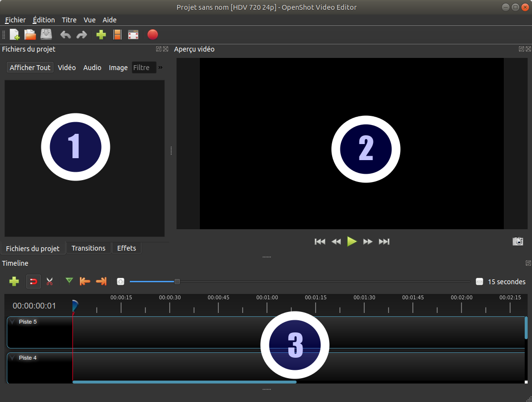Toggle the magnet snapping button
This screenshot has width=532, height=402.
pyautogui.click(x=33, y=281)
